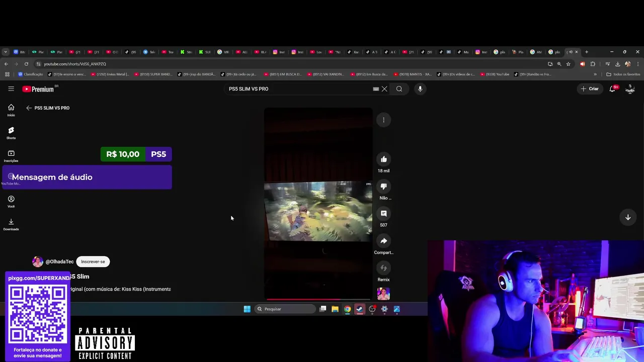
Task: Open OBS Studio from taskbar
Action: pos(372,309)
